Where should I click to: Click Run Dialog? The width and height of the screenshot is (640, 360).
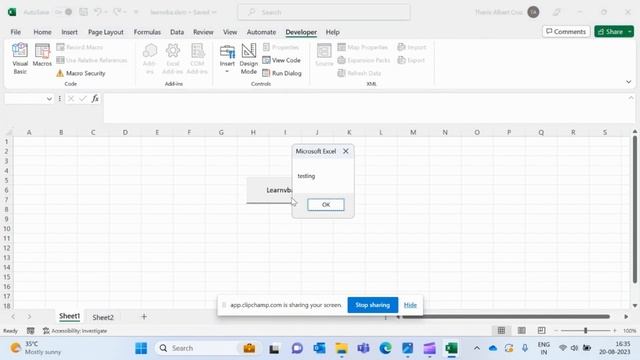pos(282,73)
